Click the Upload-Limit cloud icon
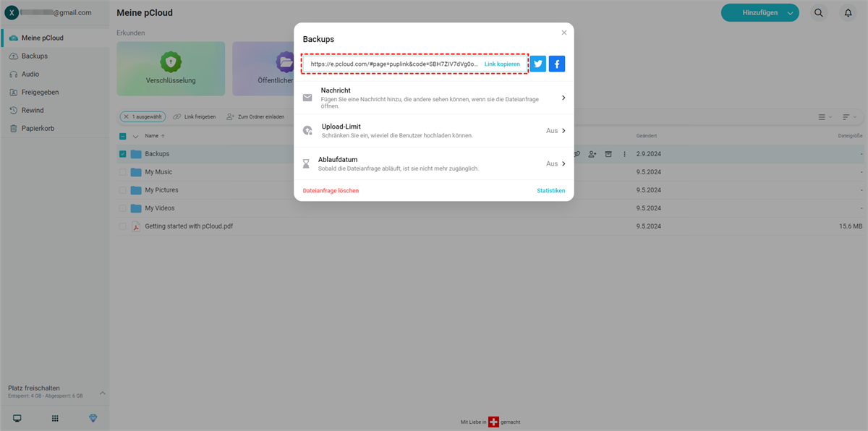 [307, 131]
